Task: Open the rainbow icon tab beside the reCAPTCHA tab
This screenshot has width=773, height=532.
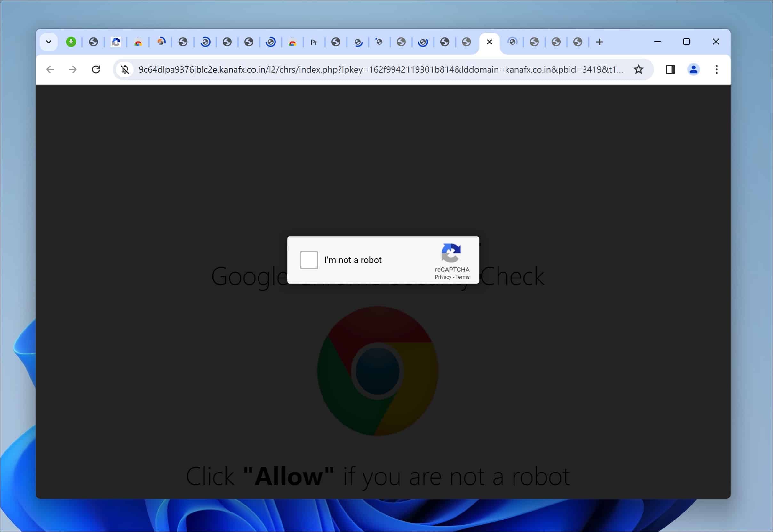Action: [138, 42]
